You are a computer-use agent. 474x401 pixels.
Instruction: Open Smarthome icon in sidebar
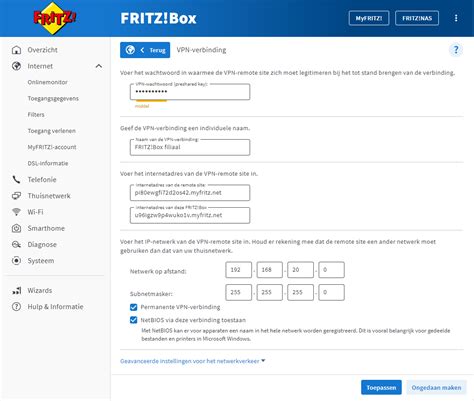(16, 228)
